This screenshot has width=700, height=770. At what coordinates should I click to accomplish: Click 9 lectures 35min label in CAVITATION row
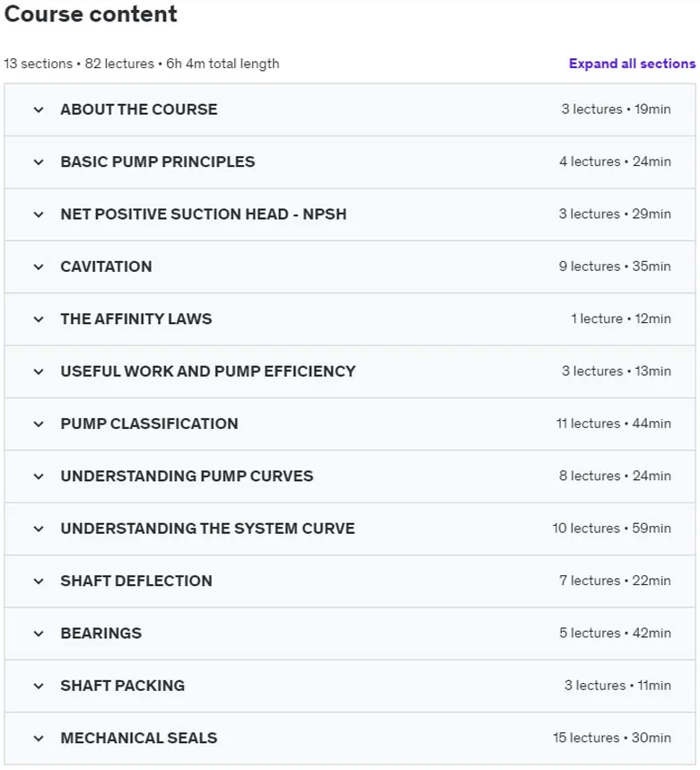(x=615, y=267)
